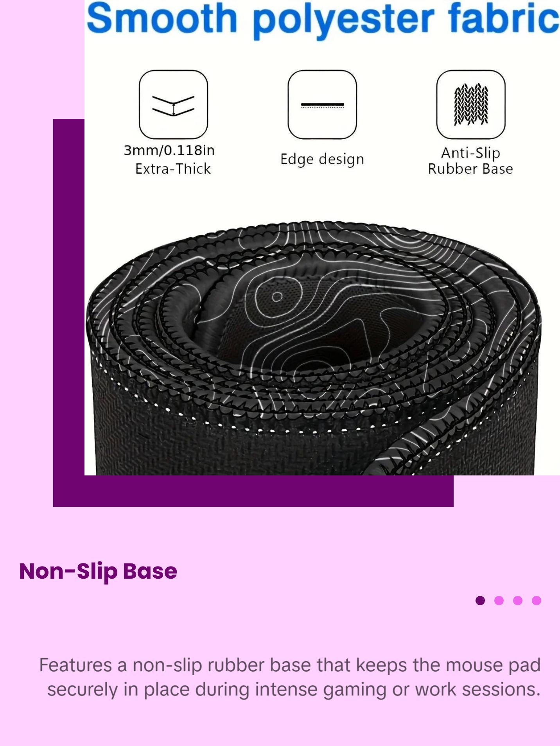Open the Non-Slip Base heading
Viewport: 560px width, 746px height.
pyautogui.click(x=98, y=571)
